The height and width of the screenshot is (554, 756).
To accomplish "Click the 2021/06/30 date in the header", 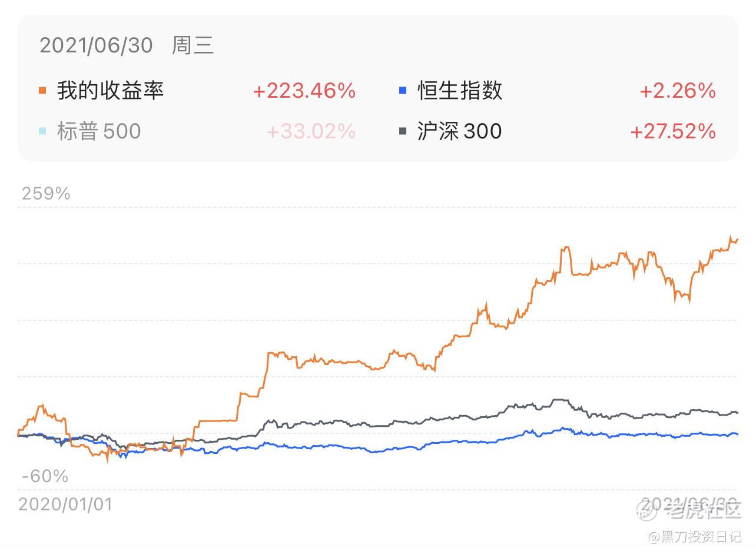I will (96, 45).
